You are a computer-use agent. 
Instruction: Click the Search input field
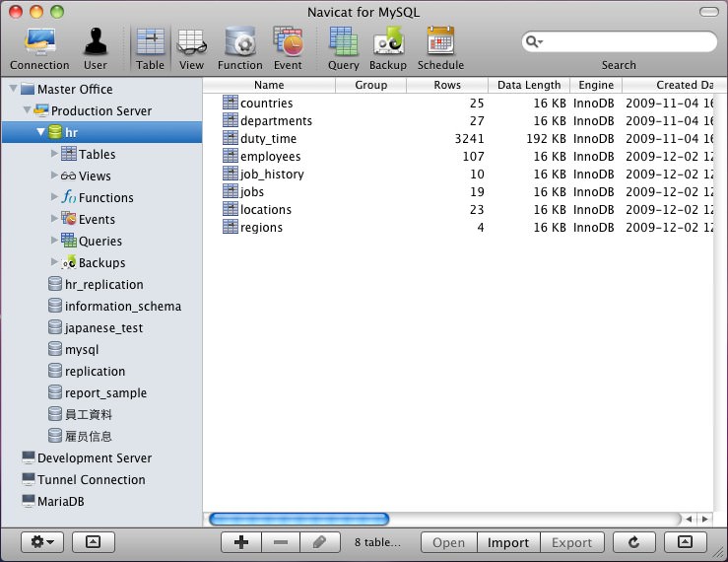(x=620, y=41)
